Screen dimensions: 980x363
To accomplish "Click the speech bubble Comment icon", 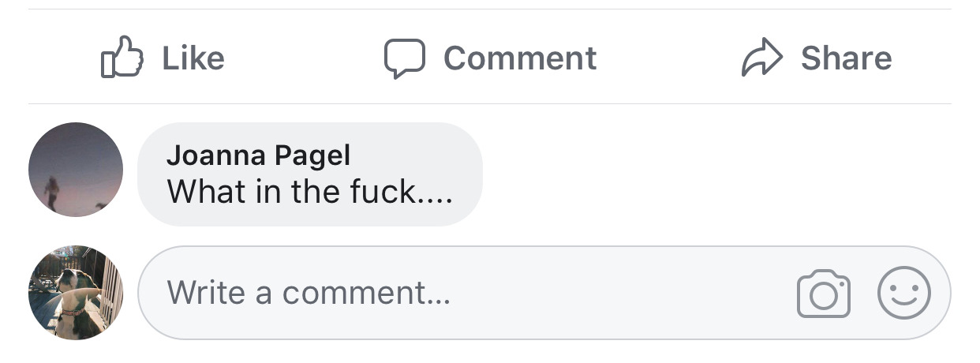I will pos(404,58).
